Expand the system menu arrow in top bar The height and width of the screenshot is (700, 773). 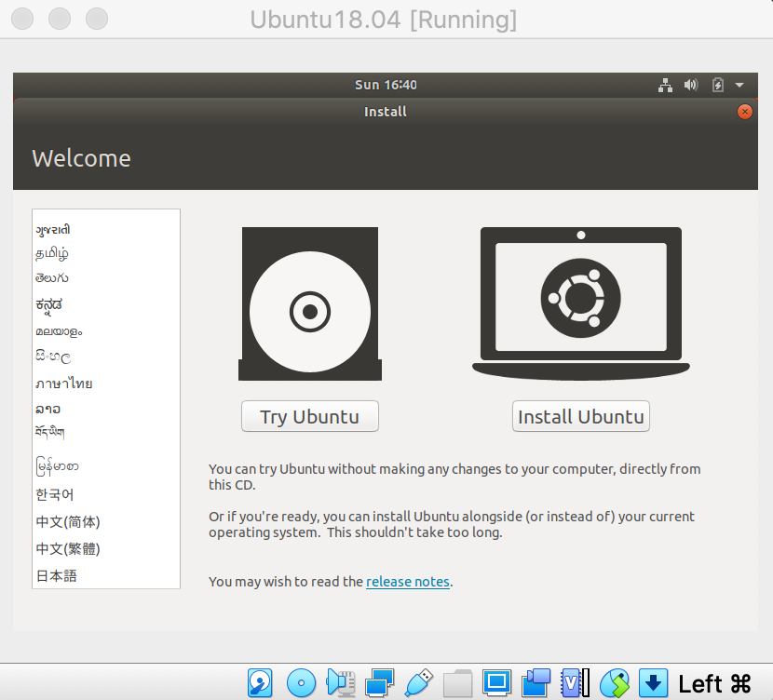coord(739,85)
